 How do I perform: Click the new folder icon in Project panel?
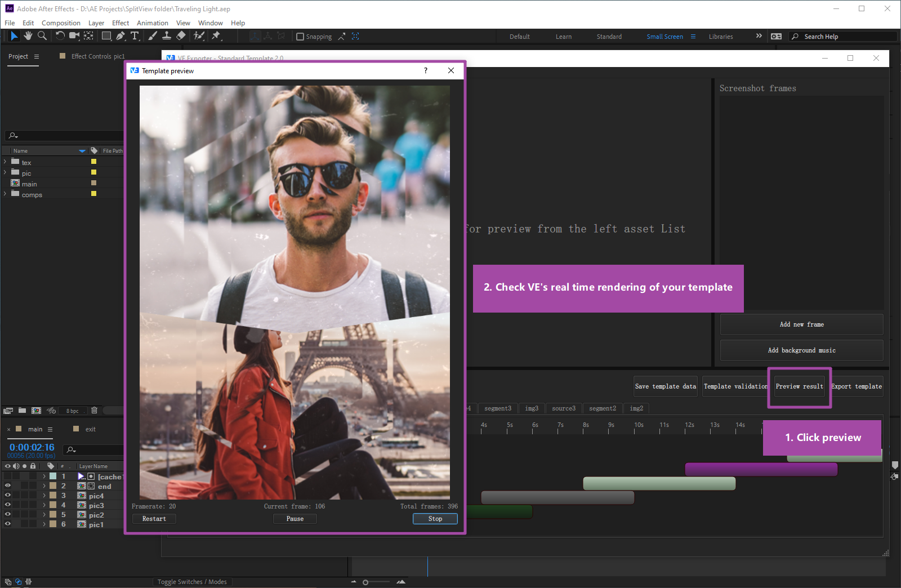(22, 411)
